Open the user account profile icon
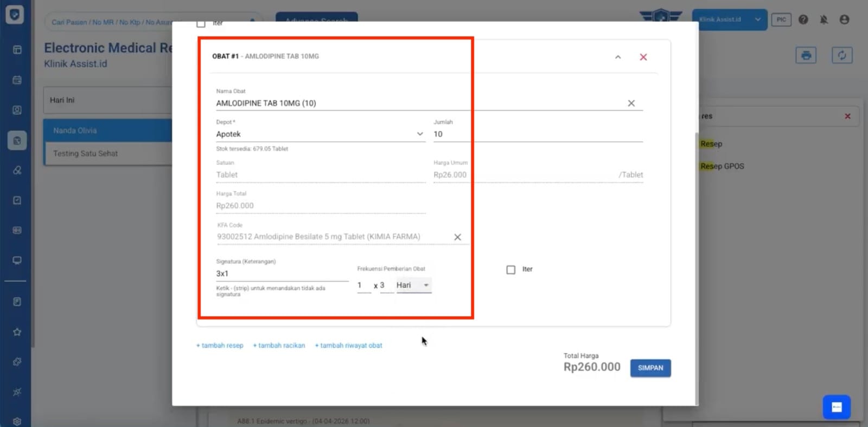This screenshot has height=427, width=868. click(x=844, y=20)
